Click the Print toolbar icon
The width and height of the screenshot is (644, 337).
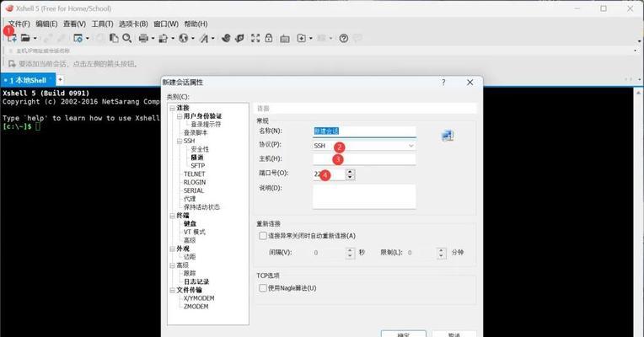tap(143, 38)
